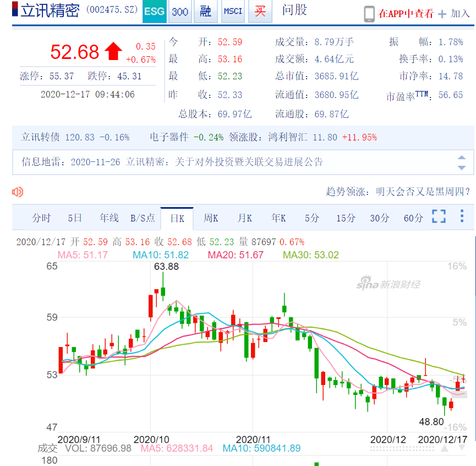476x466 pixels.
Task: Click the current price 52.68
Action: [75, 52]
